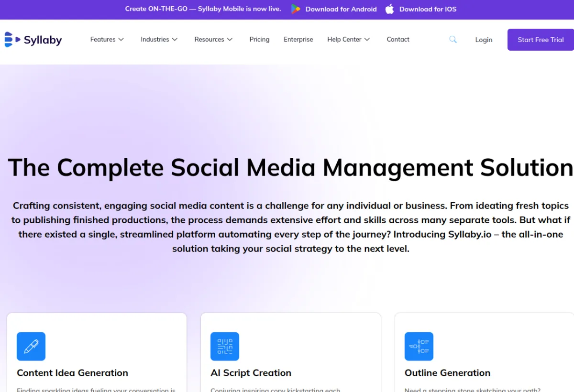Click the Complete Social Media Management headline

pos(290,168)
